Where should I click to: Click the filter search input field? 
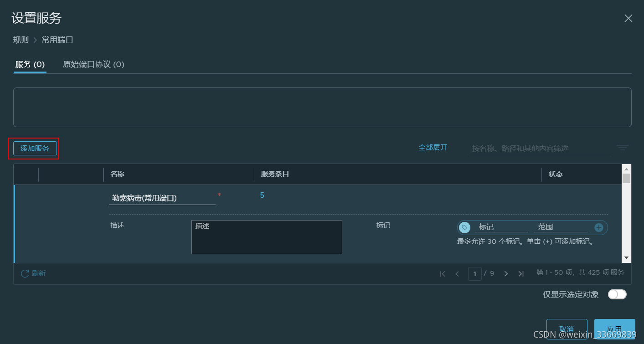(x=540, y=149)
